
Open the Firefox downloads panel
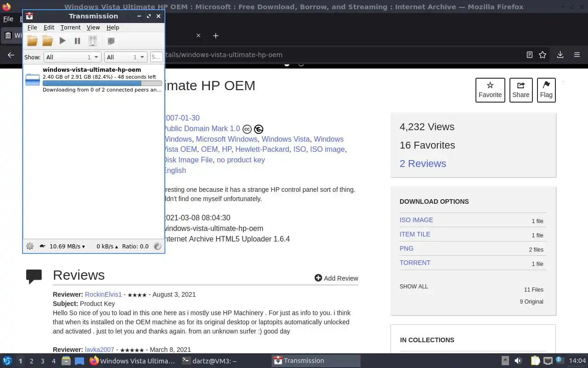[x=560, y=55]
